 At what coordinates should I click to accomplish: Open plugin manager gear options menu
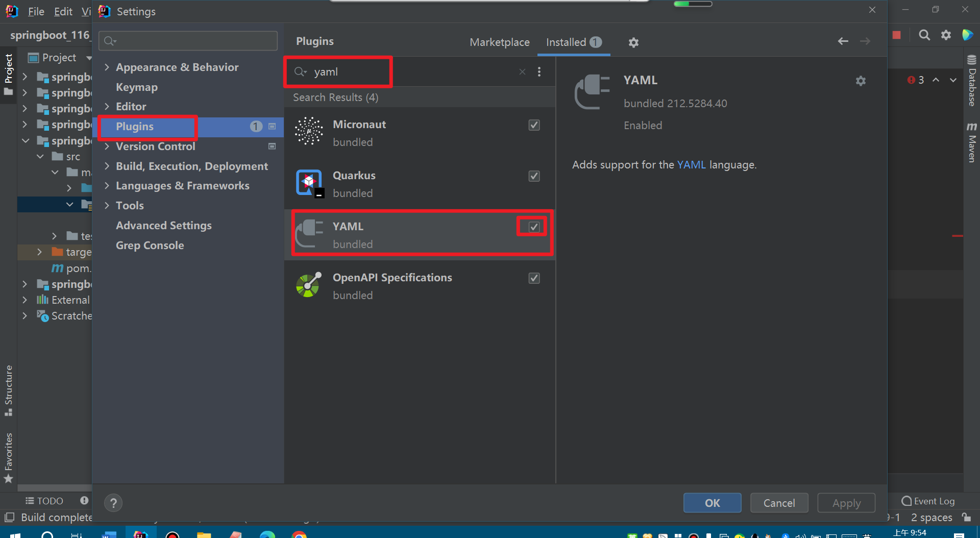[633, 42]
